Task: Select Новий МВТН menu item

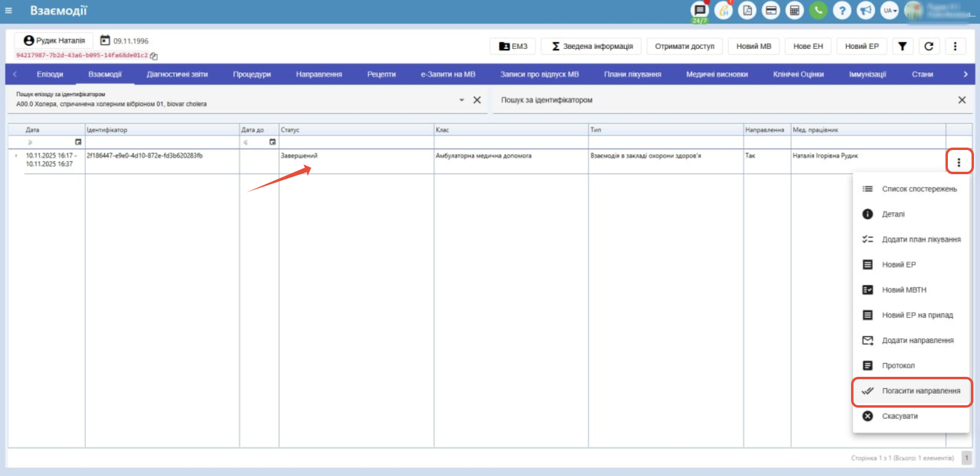Action: (912, 290)
